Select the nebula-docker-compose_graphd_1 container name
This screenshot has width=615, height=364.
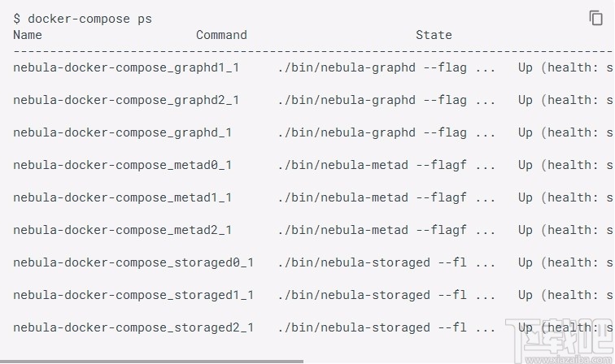point(122,132)
